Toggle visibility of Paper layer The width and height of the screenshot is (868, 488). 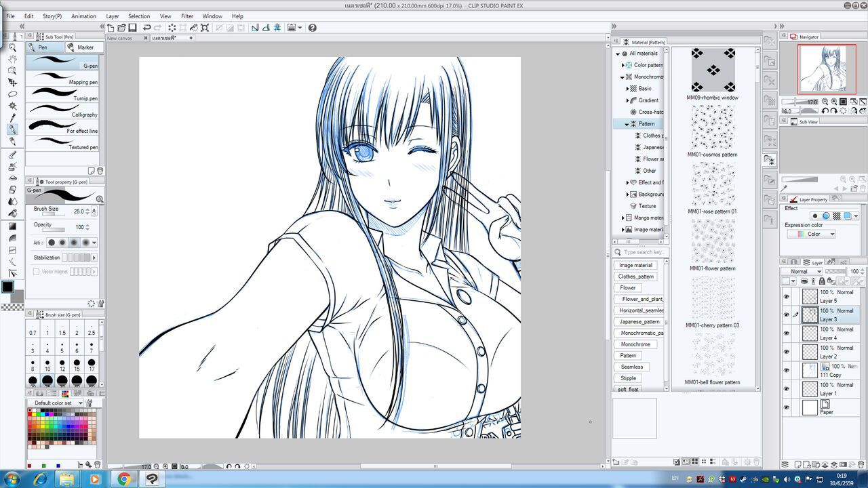pos(787,407)
